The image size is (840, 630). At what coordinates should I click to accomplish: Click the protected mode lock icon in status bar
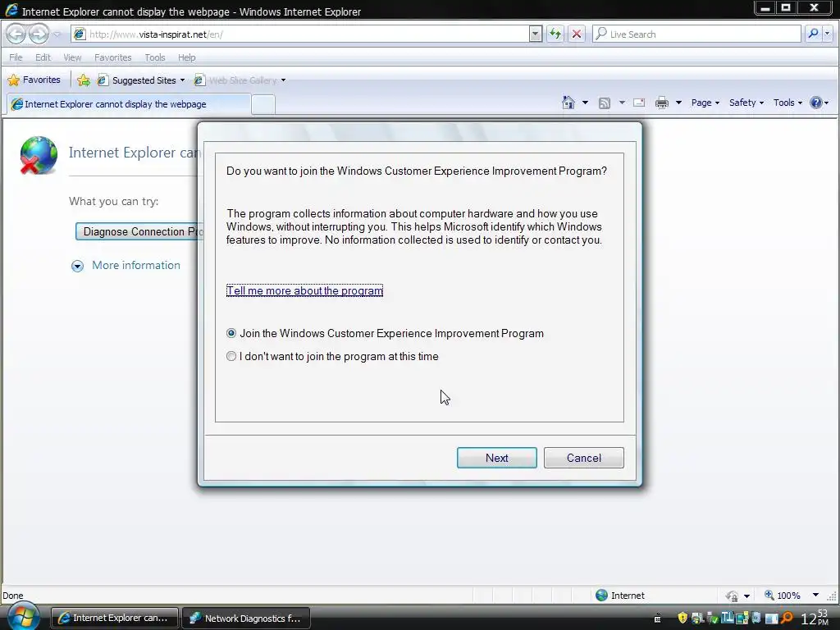coord(732,596)
